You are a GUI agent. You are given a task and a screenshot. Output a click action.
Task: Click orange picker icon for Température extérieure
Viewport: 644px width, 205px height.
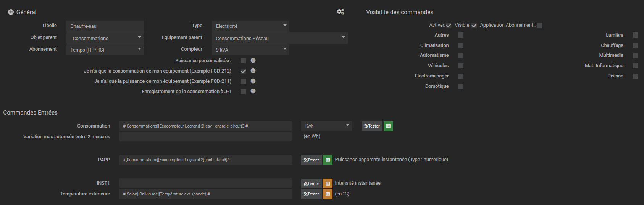[x=328, y=194]
